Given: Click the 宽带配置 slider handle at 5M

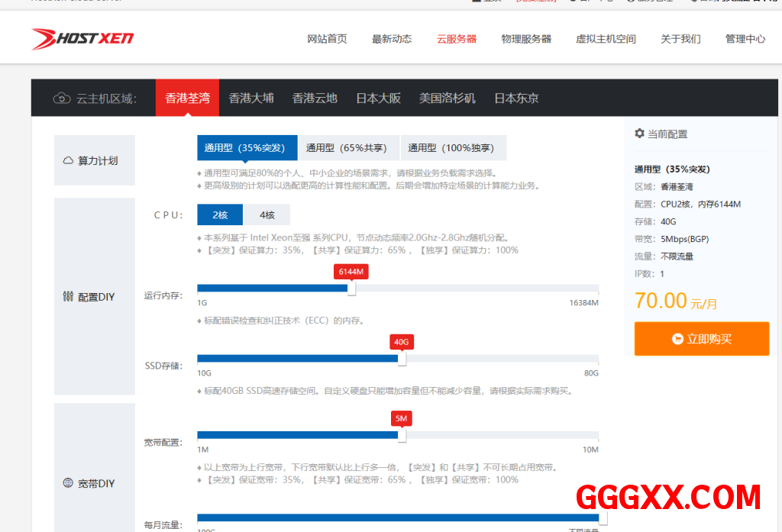Looking at the screenshot, I should 402,435.
